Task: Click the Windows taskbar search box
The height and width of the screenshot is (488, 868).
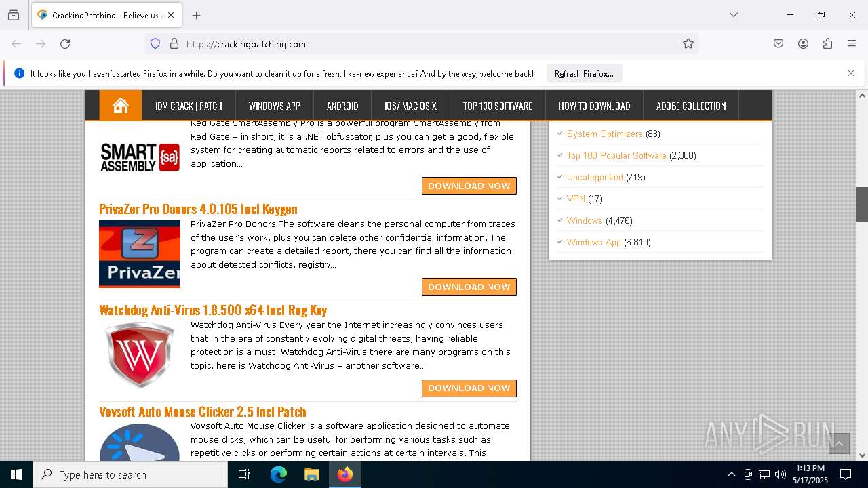Action: click(x=130, y=474)
